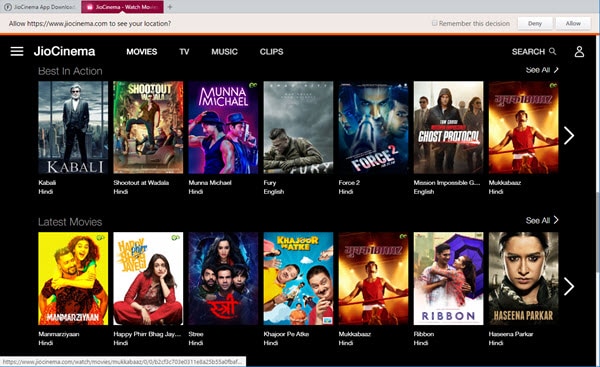Open the Ghost Protocol poster
This screenshot has height=367, width=600.
[x=448, y=127]
